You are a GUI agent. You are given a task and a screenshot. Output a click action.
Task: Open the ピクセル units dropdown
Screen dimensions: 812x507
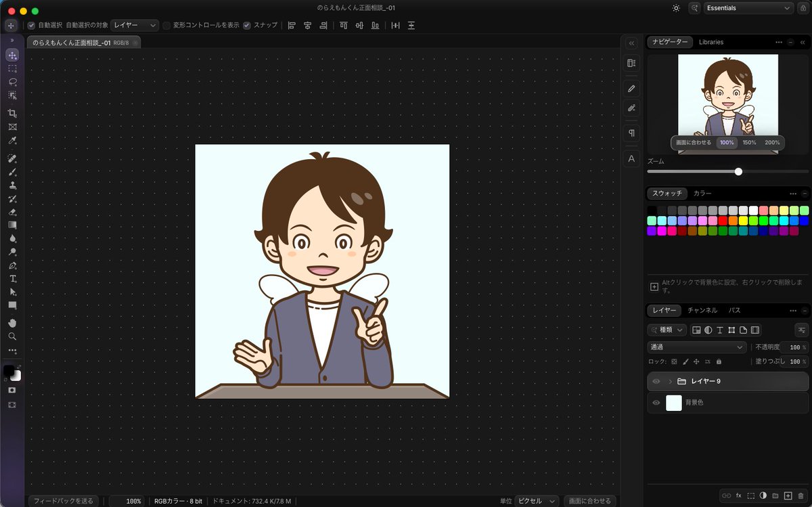[537, 501]
